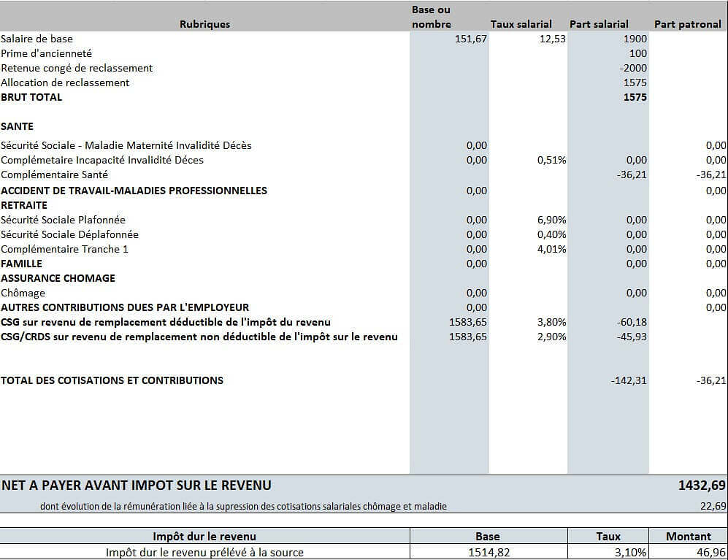
Task: Click 'Complémentaire Tranche 1' label
Action: click(64, 250)
